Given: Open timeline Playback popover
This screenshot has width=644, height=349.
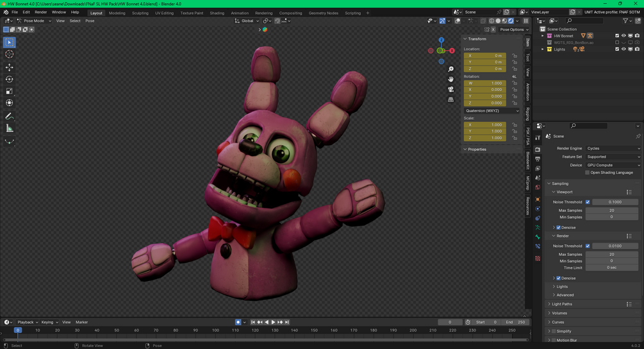Looking at the screenshot, I should coord(27,322).
